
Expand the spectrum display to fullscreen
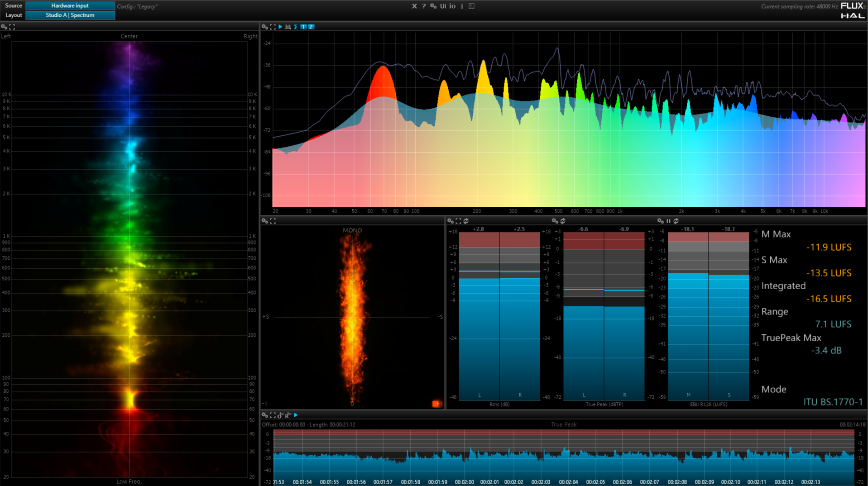point(272,27)
